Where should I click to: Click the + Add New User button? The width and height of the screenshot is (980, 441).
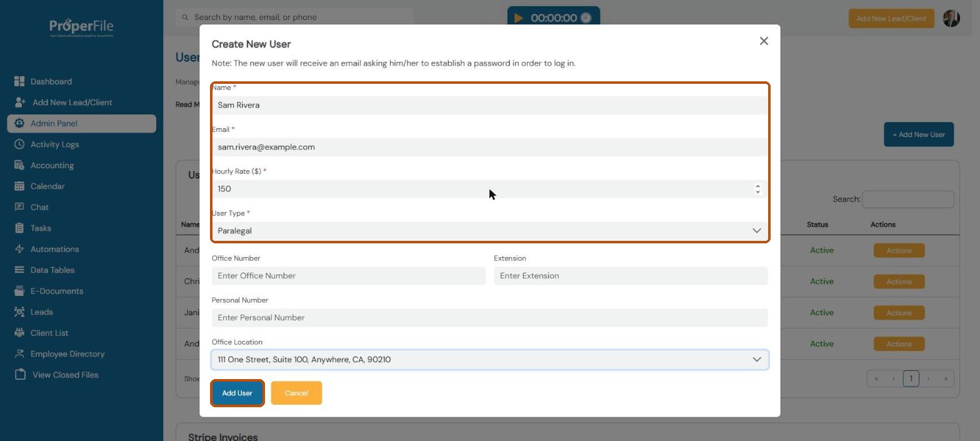[919, 134]
